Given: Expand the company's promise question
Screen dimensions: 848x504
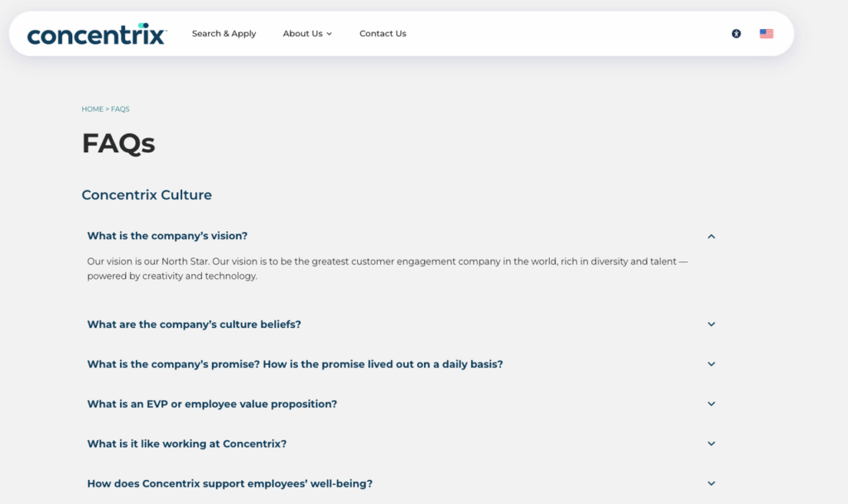Looking at the screenshot, I should click(x=296, y=363).
